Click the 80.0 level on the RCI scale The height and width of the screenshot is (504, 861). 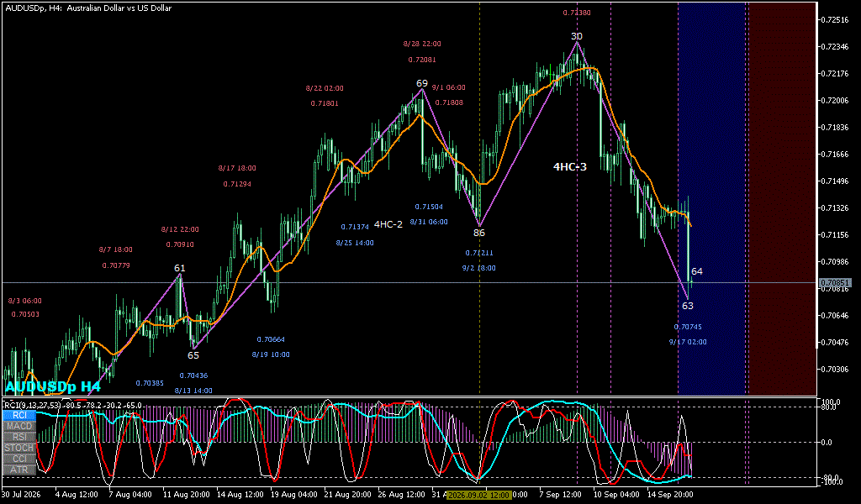(x=827, y=407)
